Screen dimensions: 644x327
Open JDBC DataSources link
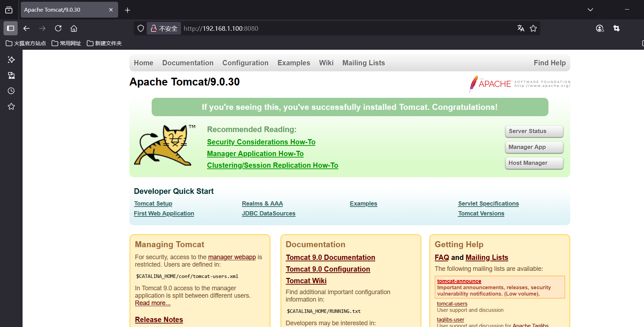pos(269,213)
